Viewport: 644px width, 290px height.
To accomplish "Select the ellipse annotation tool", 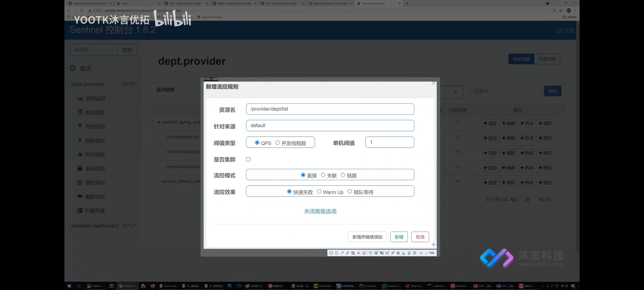I will [x=336, y=253].
